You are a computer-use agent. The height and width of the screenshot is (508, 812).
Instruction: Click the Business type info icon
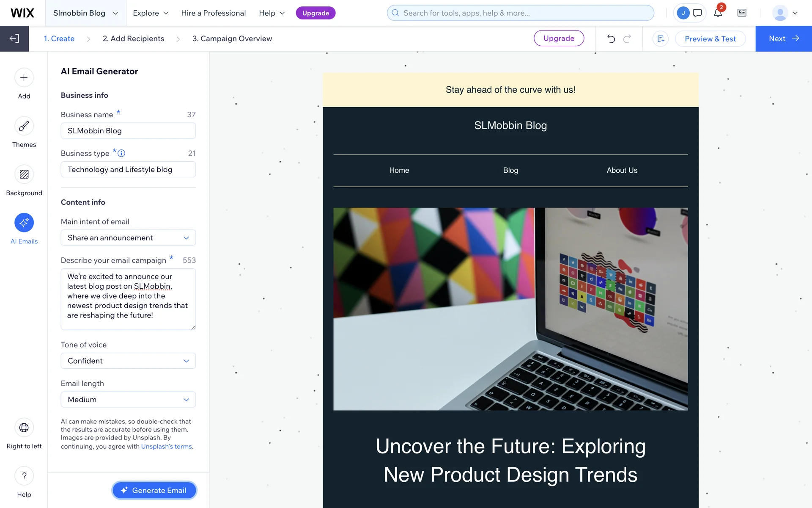(121, 153)
